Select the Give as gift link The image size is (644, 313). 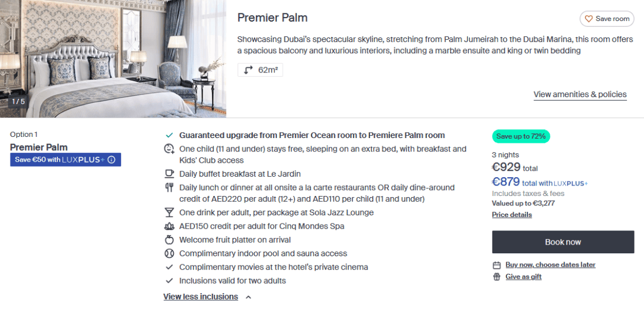pos(523,277)
